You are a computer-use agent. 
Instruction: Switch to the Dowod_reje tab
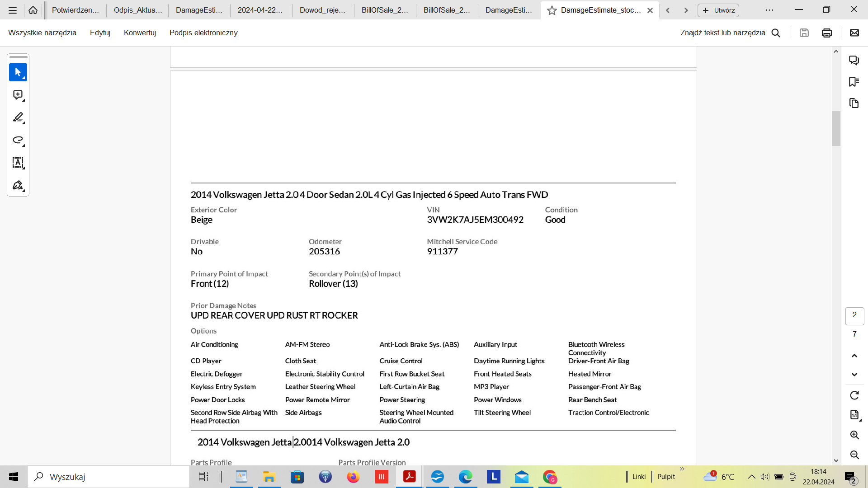pyautogui.click(x=323, y=10)
